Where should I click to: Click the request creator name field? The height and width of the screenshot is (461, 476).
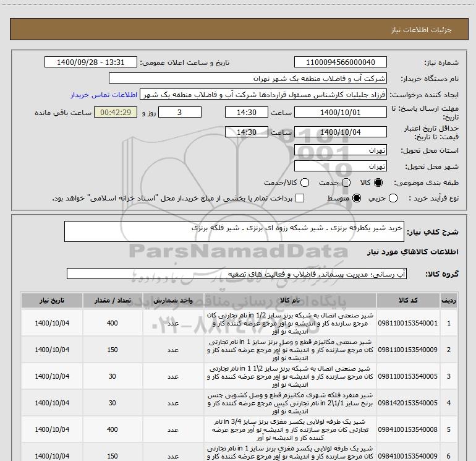click(263, 95)
